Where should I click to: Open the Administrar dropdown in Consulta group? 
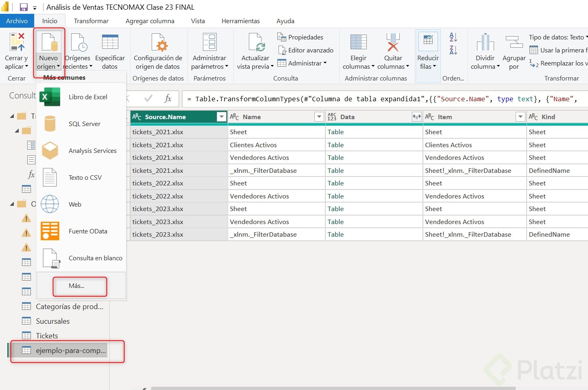307,63
